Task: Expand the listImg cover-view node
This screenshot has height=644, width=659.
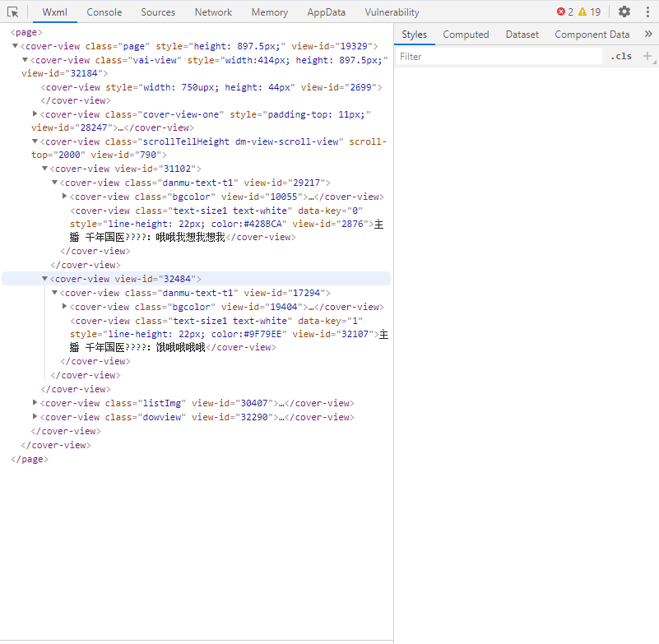Action: 35,402
